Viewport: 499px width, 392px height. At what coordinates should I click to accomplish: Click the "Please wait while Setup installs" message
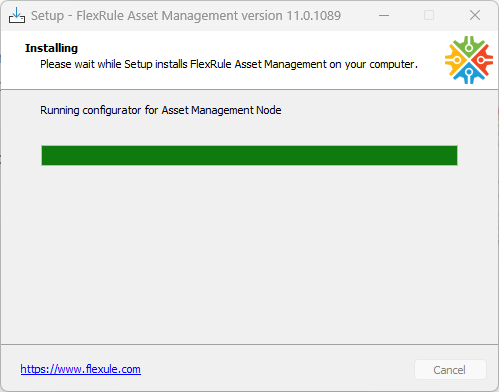(114, 64)
